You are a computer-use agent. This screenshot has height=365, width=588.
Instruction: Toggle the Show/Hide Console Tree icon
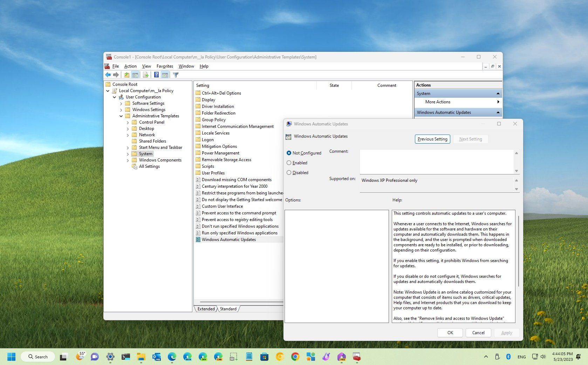(135, 75)
